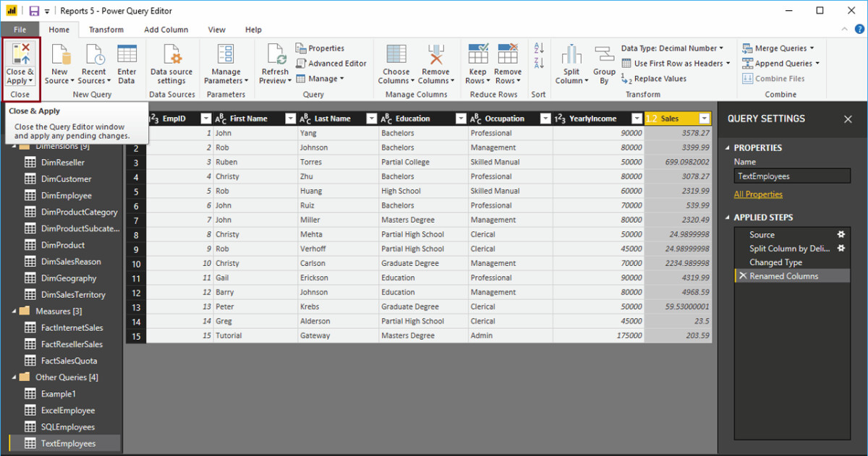Open Last Name column filter dropdown
868x456 pixels.
click(x=372, y=119)
